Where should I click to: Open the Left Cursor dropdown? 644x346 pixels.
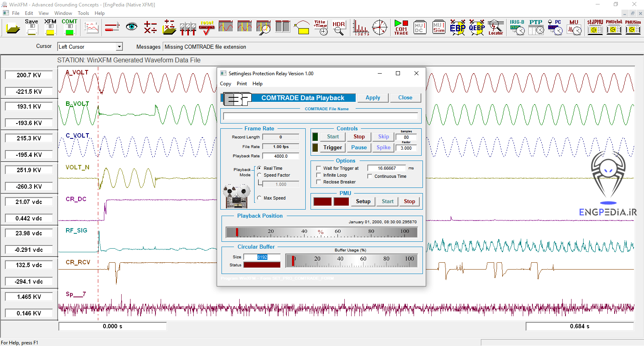pyautogui.click(x=119, y=47)
